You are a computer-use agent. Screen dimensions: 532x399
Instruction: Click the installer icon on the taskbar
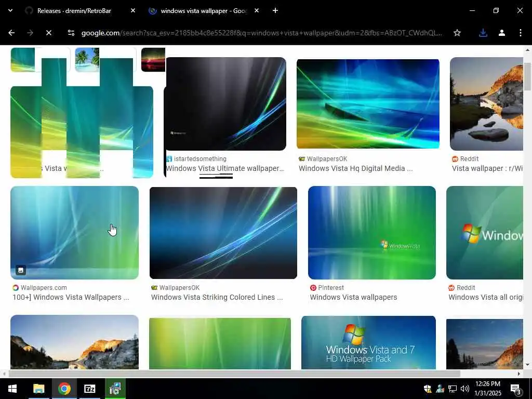click(x=115, y=389)
